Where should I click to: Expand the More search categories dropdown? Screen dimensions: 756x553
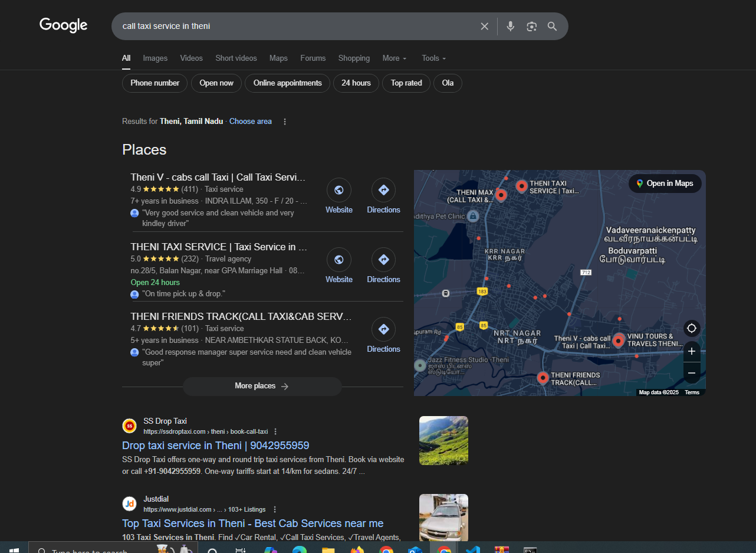click(395, 58)
